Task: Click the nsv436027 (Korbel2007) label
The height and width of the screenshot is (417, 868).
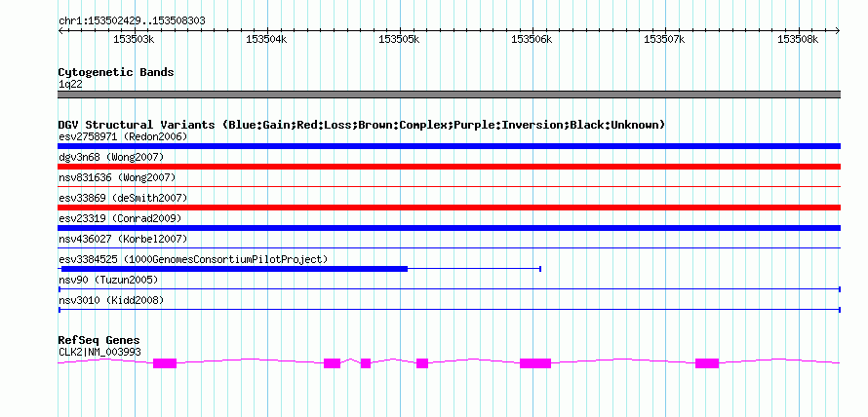Action: [123, 239]
